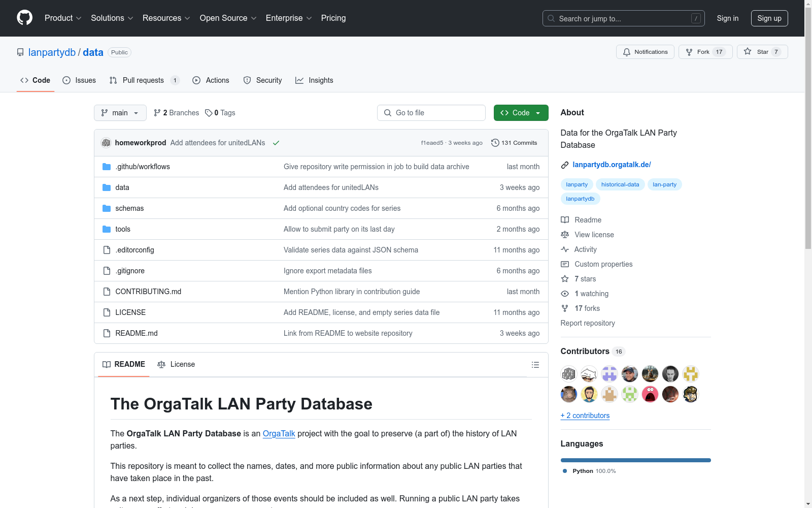This screenshot has height=508, width=812.
Task: Open Custom properties in About
Action: 596,264
